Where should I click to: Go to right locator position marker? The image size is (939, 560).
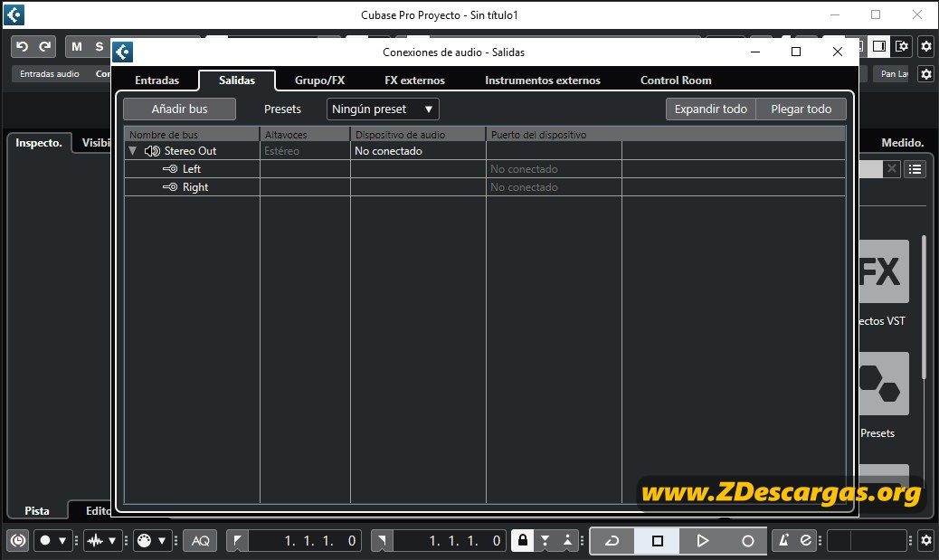382,541
